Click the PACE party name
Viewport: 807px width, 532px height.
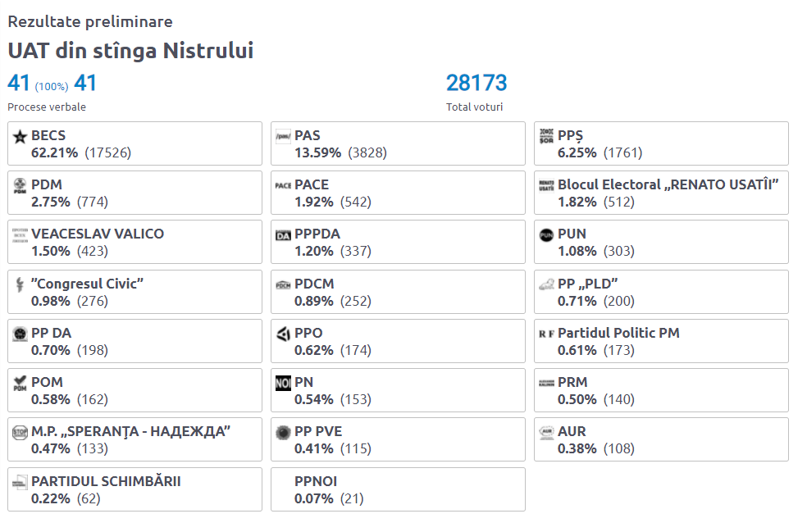click(312, 184)
